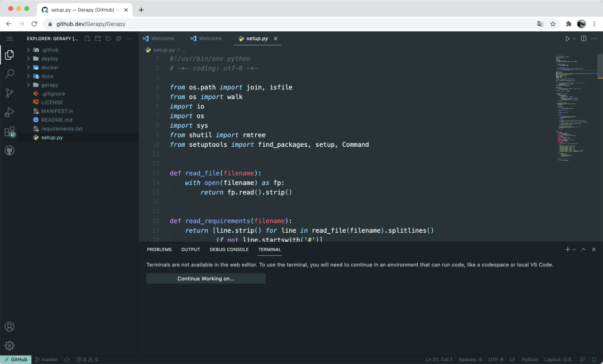Open the GitHub view in the Activity Bar

(9, 150)
